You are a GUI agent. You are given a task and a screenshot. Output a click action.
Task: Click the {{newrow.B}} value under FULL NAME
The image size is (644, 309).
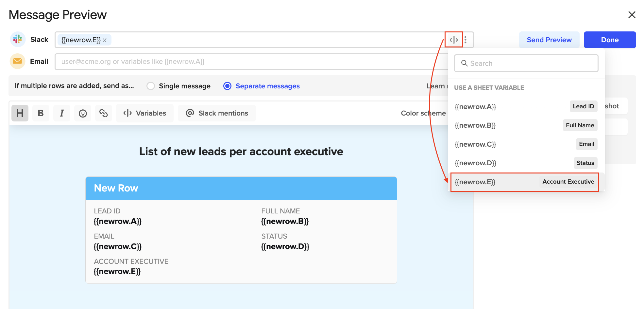click(x=285, y=221)
